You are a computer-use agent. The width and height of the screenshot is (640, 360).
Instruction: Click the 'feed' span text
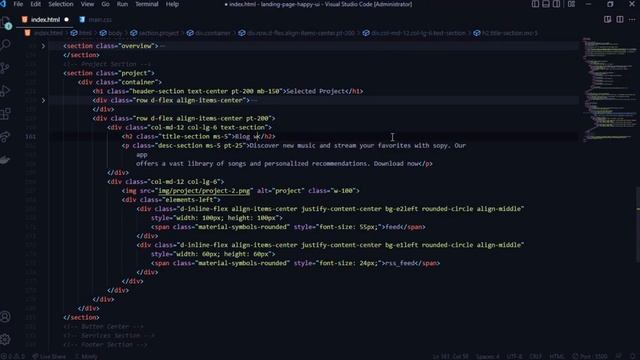click(393, 227)
